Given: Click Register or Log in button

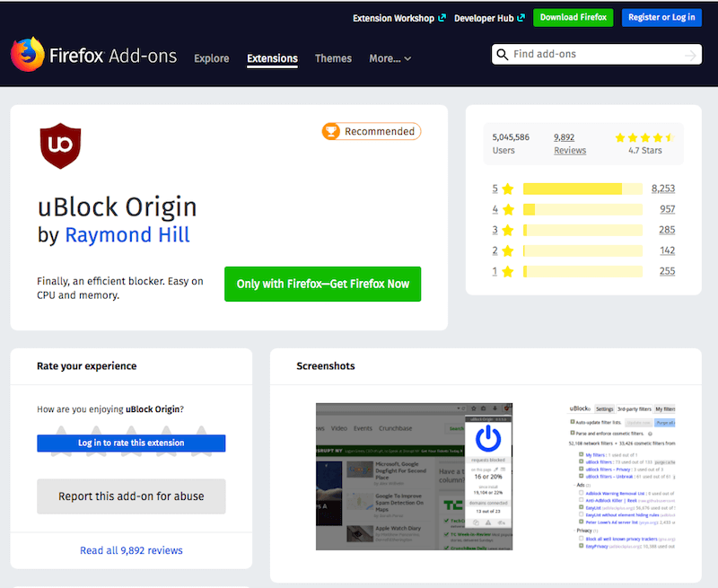Looking at the screenshot, I should pyautogui.click(x=661, y=17).
